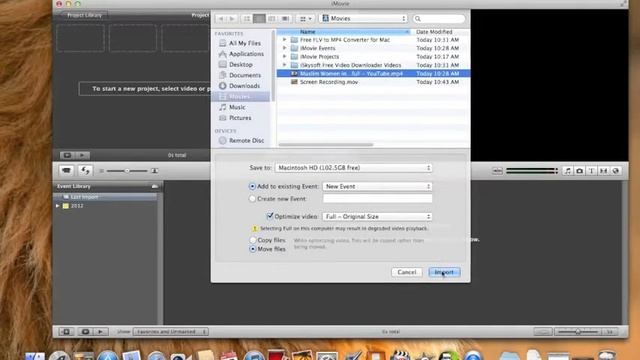Image resolution: width=640 pixels, height=360 pixels.
Task: Select Last Import in Event Library
Action: tap(105, 197)
